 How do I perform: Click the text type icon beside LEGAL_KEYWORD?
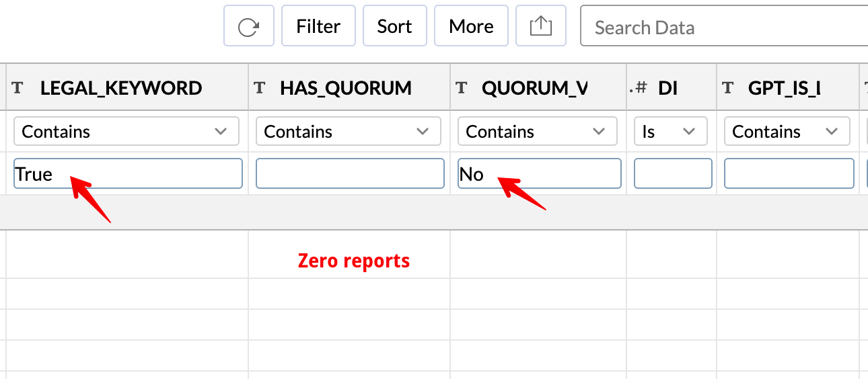[18, 87]
